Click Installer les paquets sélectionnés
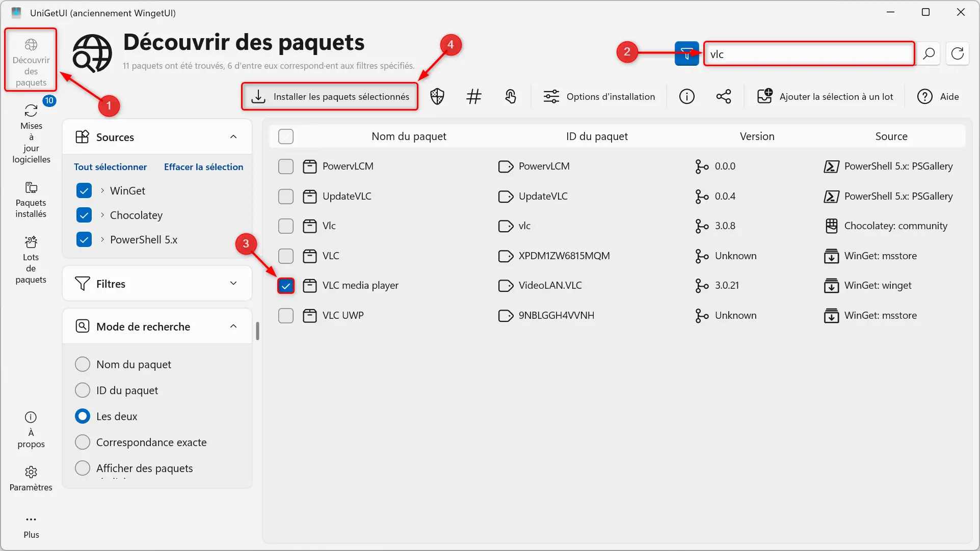 (330, 96)
